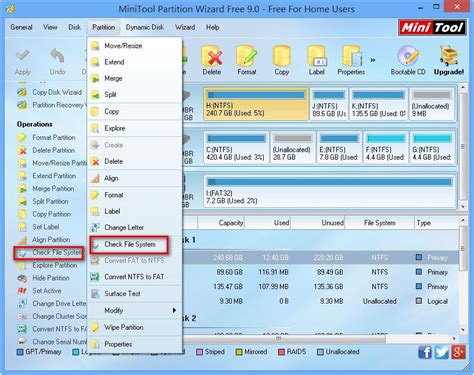Click the Upgrade! cart icon

pyautogui.click(x=449, y=55)
